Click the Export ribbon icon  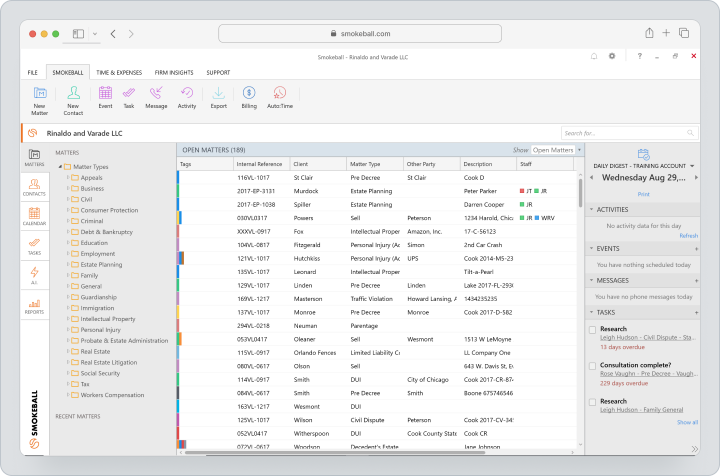click(x=219, y=97)
